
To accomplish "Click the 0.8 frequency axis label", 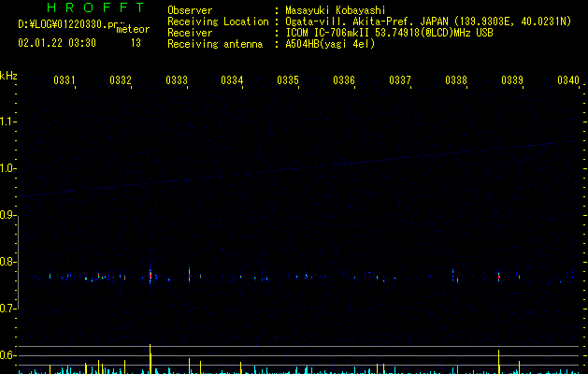I will coord(7,262).
